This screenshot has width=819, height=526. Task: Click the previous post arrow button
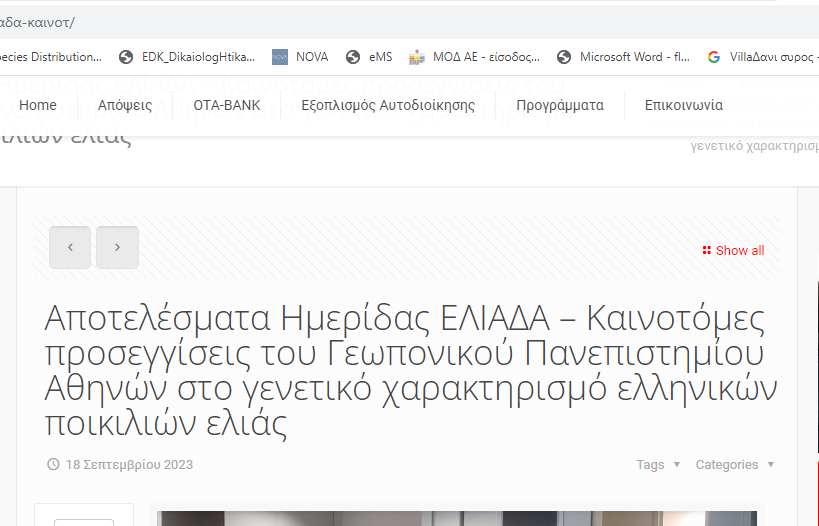(x=70, y=248)
